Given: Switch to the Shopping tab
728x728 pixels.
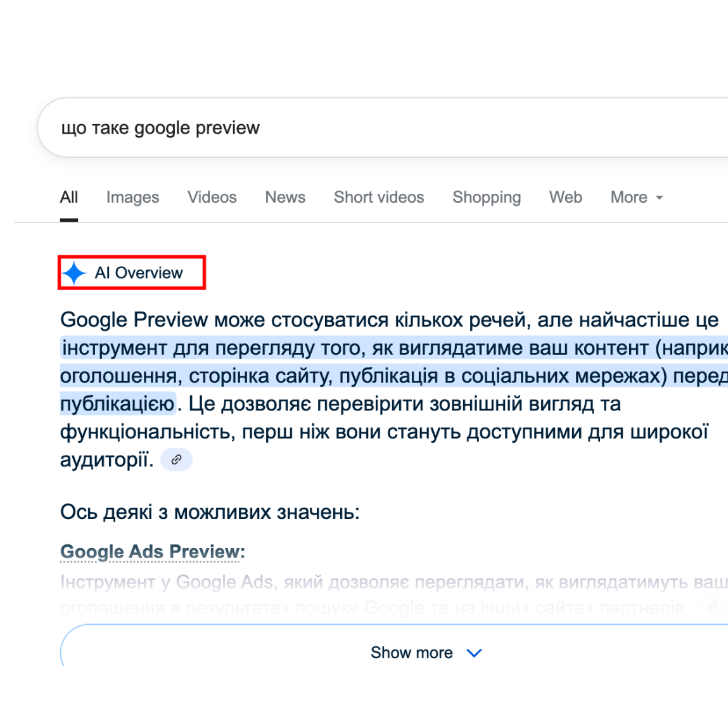Looking at the screenshot, I should [x=487, y=197].
